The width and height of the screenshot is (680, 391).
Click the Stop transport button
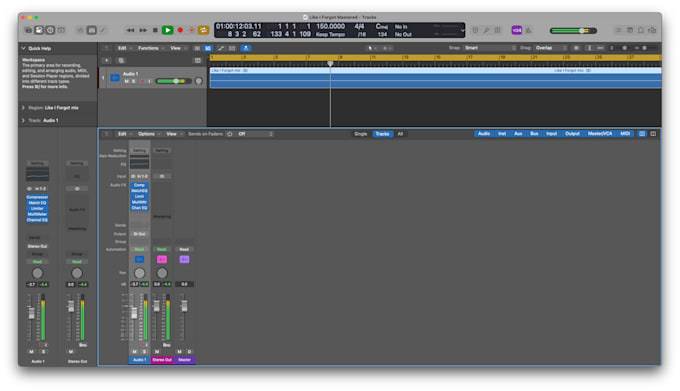(155, 30)
